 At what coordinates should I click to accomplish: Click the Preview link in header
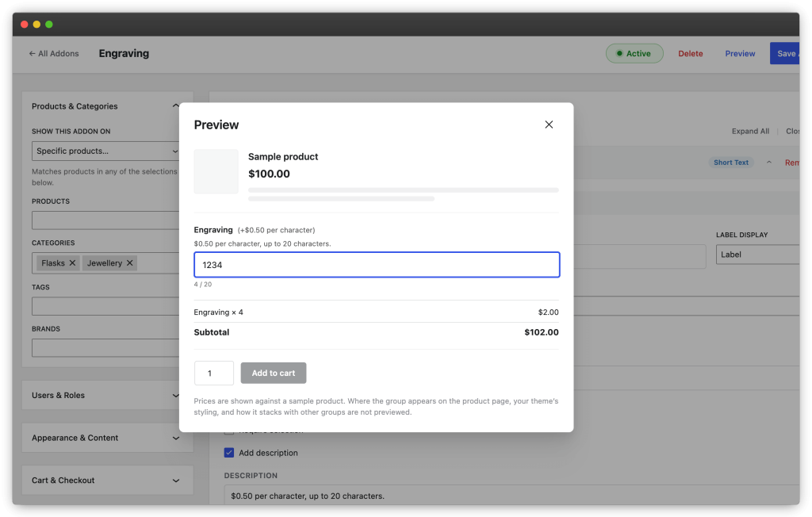point(740,53)
